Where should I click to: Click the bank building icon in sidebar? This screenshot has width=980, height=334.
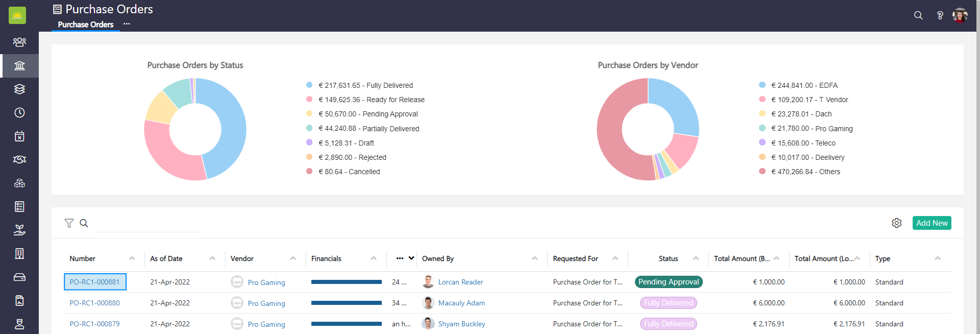(x=19, y=66)
